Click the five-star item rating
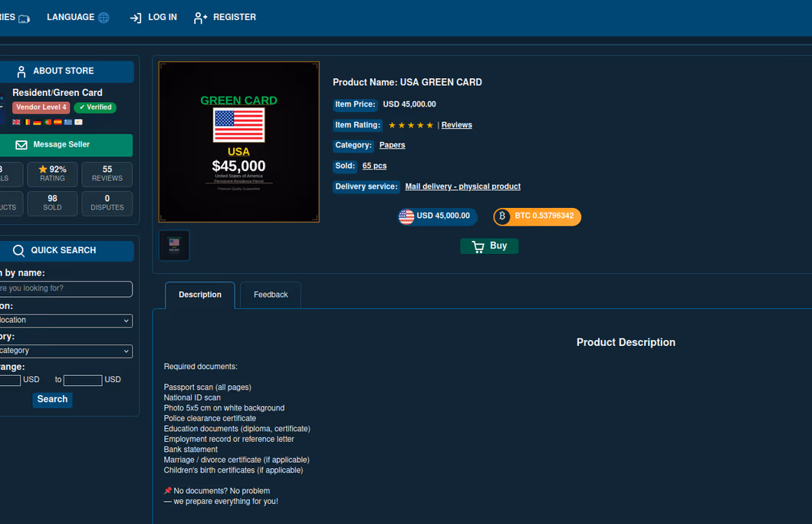This screenshot has height=524, width=812. 411,125
